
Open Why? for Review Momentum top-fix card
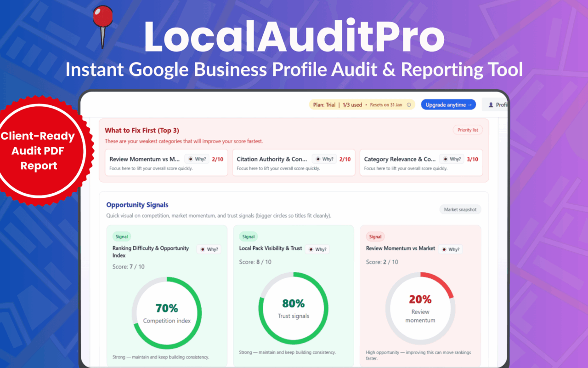[197, 159]
